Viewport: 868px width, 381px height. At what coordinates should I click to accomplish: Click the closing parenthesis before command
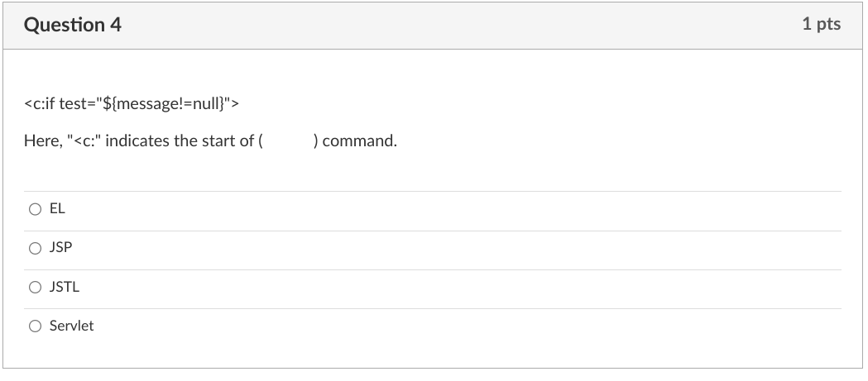tap(317, 141)
